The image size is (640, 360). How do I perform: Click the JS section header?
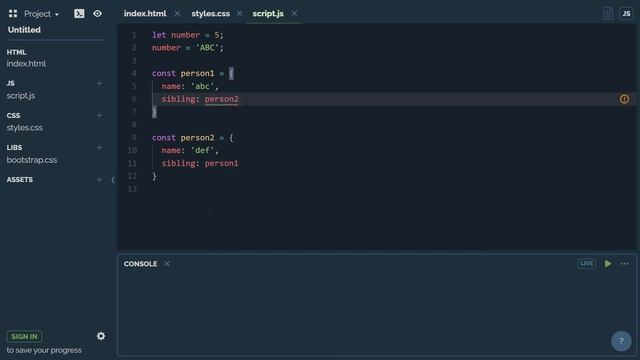(11, 83)
